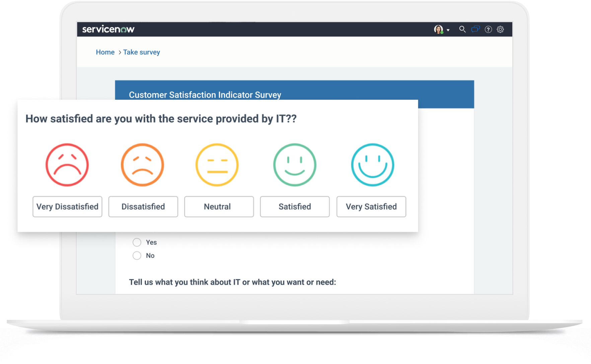Open search with the magnifying glass icon
The image size is (591, 364).
(462, 29)
